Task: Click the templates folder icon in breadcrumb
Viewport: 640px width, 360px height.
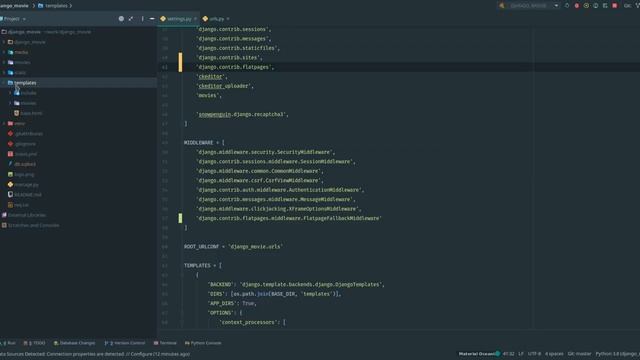Action: click(x=40, y=6)
